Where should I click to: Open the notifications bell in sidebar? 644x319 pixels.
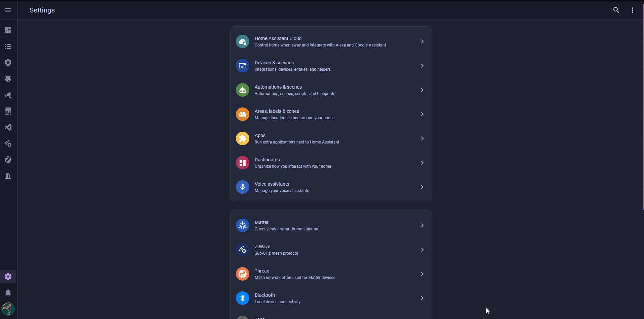(8, 293)
